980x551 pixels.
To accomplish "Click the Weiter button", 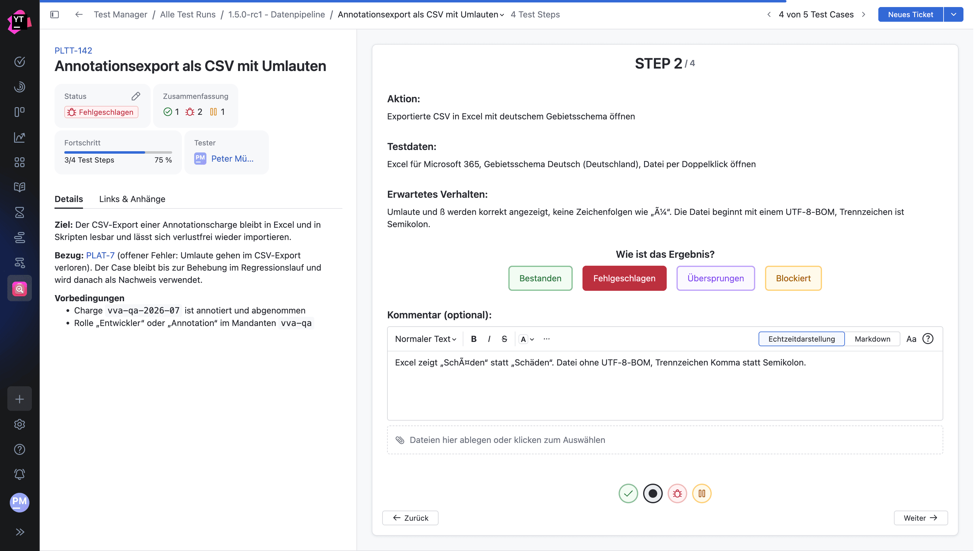I will [921, 518].
